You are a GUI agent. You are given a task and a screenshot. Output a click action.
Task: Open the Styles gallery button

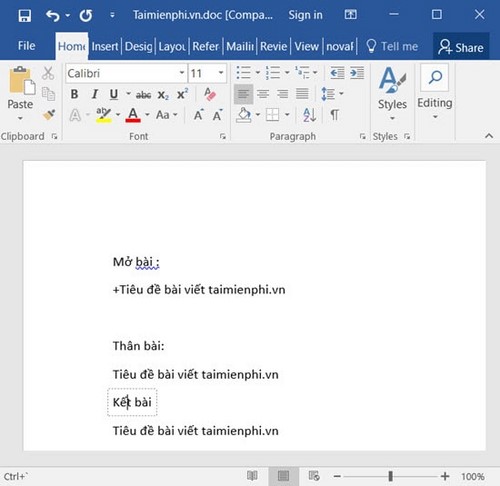point(392,93)
